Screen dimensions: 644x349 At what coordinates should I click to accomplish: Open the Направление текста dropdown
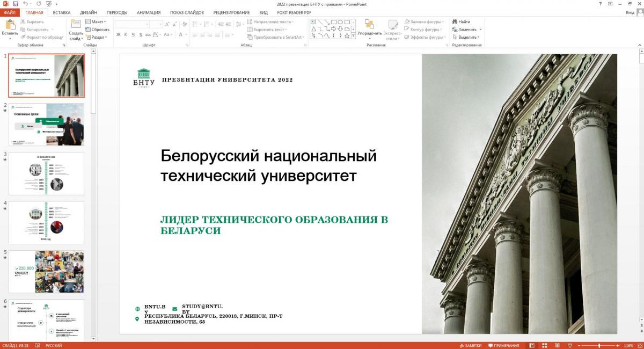pos(270,21)
